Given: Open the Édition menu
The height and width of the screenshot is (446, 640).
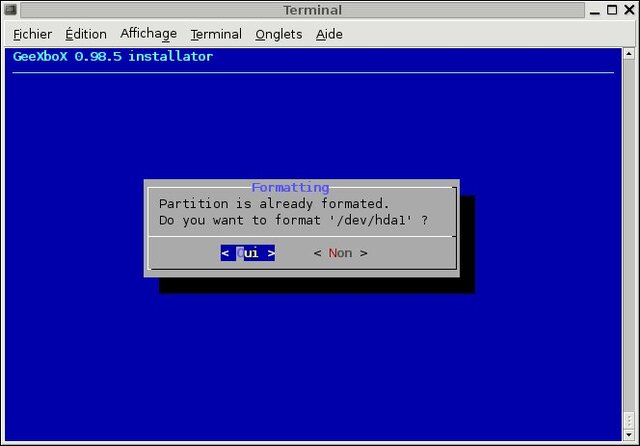Looking at the screenshot, I should (86, 34).
